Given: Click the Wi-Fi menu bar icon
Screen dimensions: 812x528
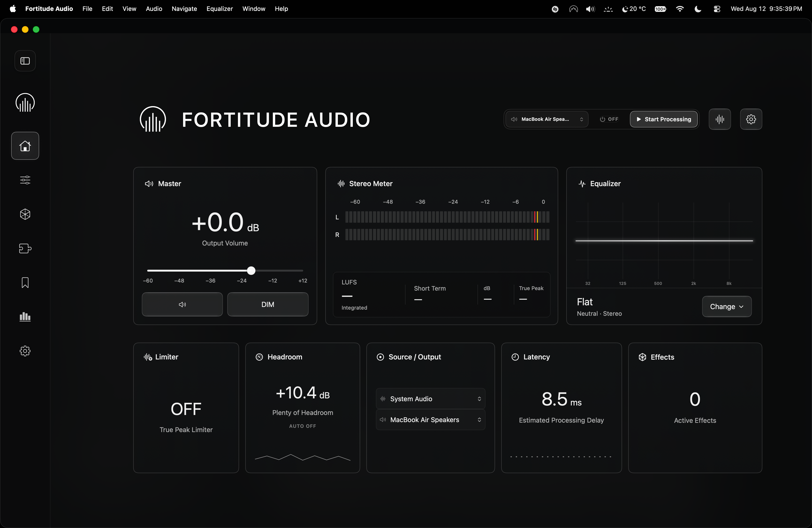Looking at the screenshot, I should click(680, 9).
